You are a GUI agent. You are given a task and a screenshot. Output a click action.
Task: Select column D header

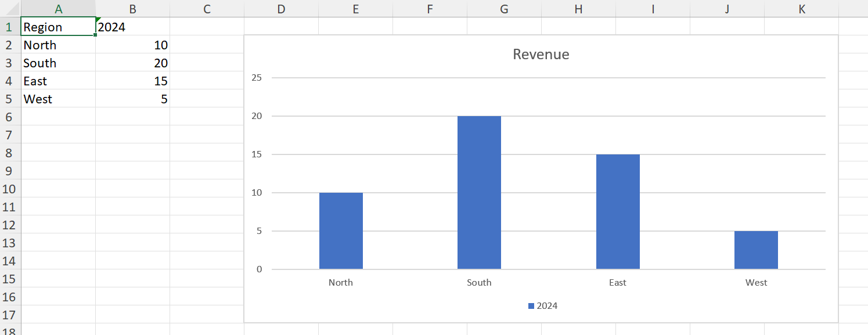(281, 9)
